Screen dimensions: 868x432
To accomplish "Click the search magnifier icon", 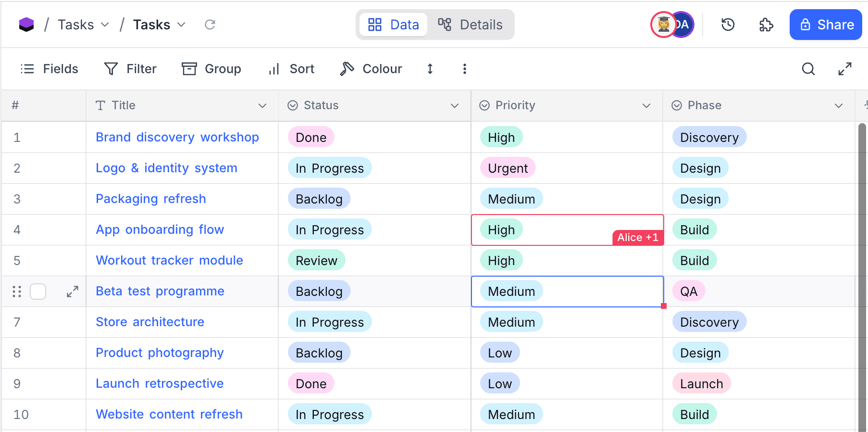I will pos(808,69).
